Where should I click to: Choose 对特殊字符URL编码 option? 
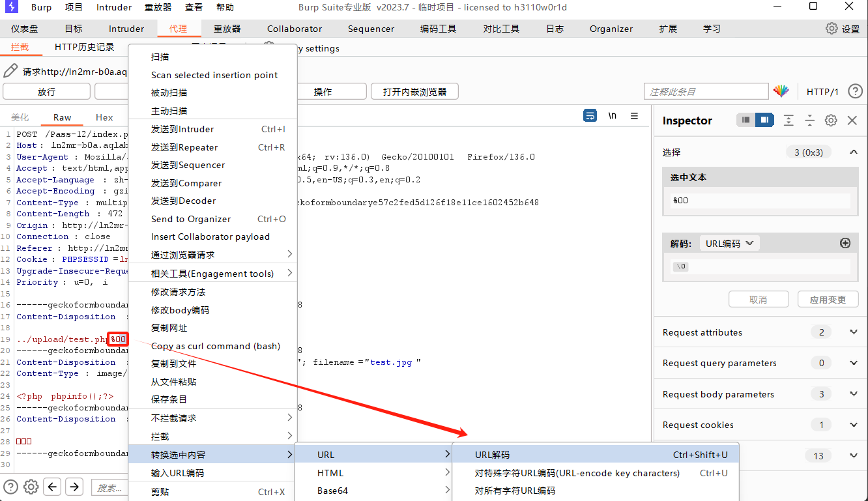coord(596,473)
